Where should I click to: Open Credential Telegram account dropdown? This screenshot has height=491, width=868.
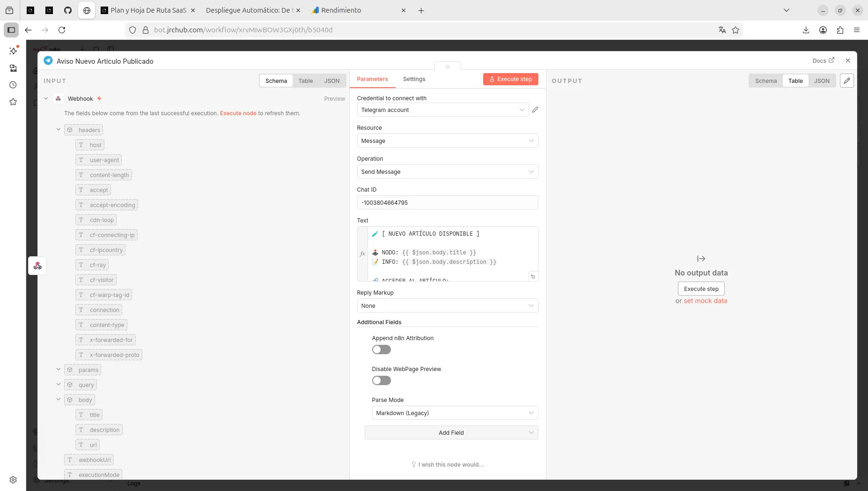pos(442,110)
